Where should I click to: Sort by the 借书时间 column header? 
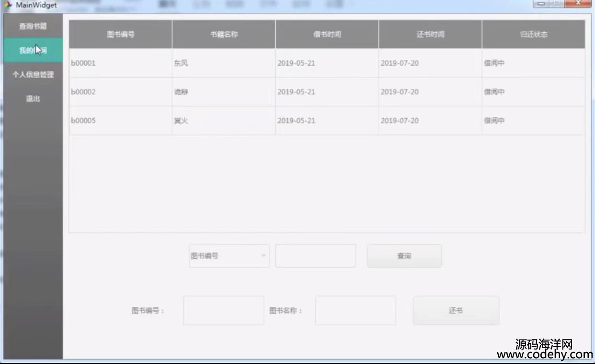click(x=327, y=34)
